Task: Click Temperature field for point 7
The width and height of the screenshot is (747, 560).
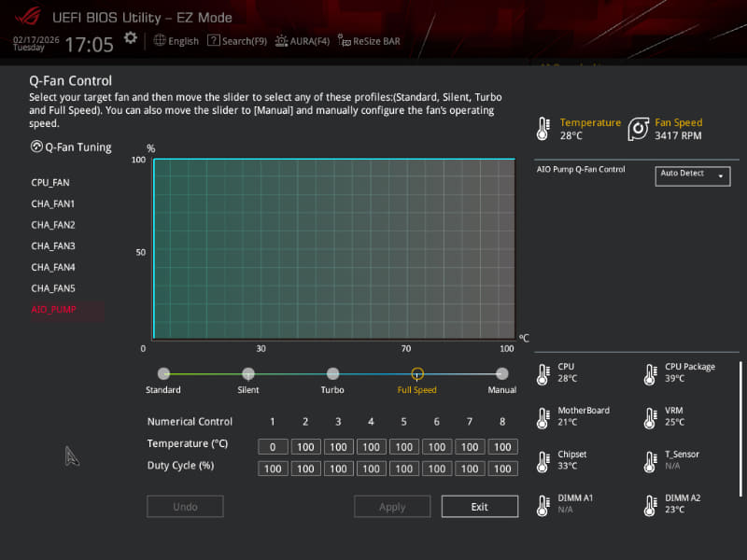Action: point(470,447)
